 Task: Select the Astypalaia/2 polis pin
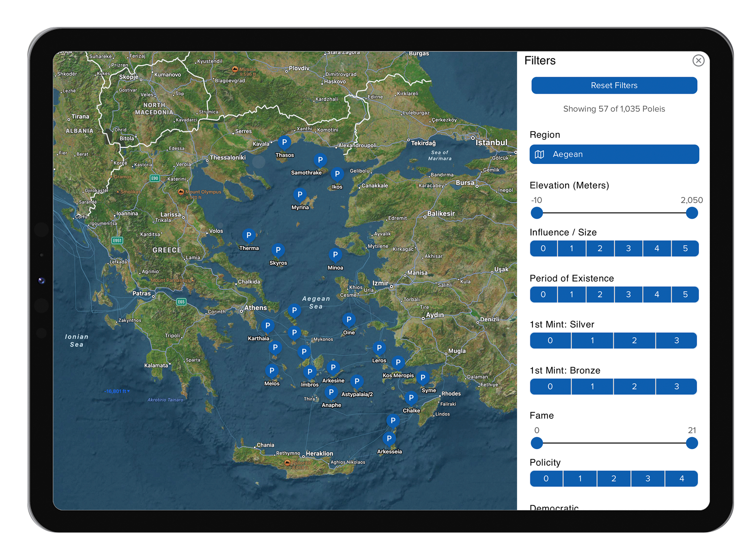point(357,382)
